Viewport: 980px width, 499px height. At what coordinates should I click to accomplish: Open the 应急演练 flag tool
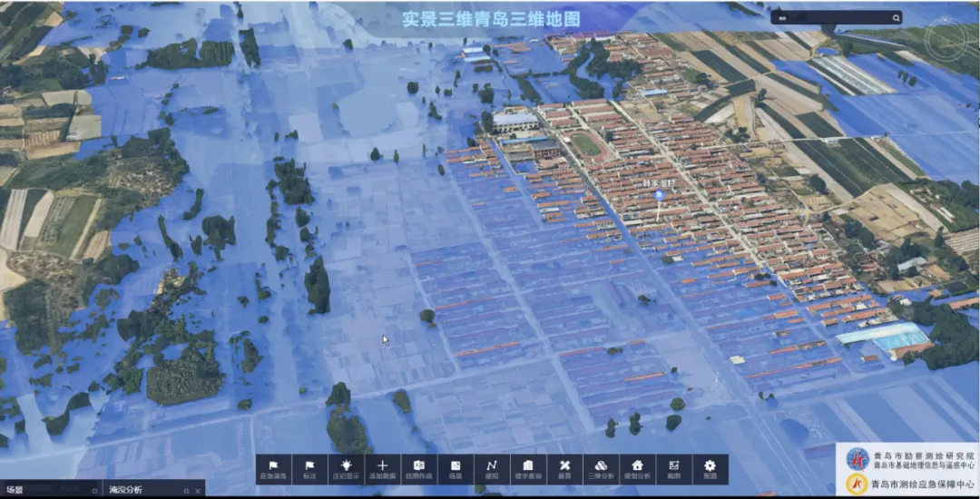273,470
